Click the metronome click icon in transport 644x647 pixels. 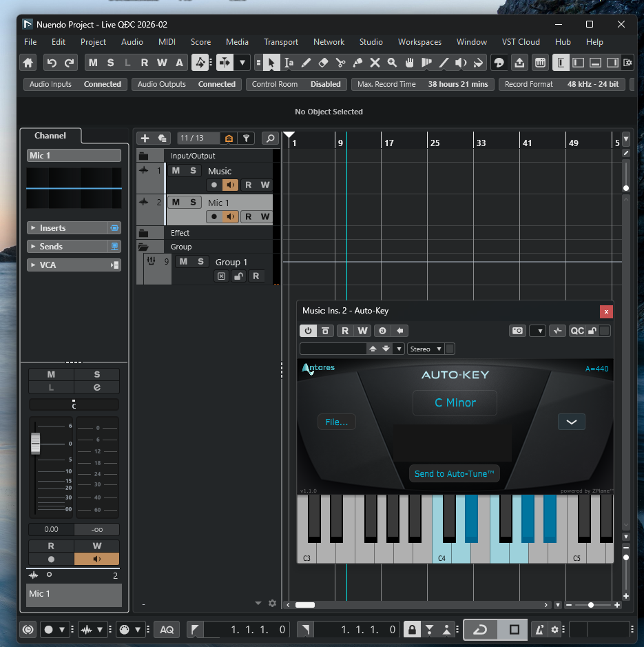coord(539,630)
